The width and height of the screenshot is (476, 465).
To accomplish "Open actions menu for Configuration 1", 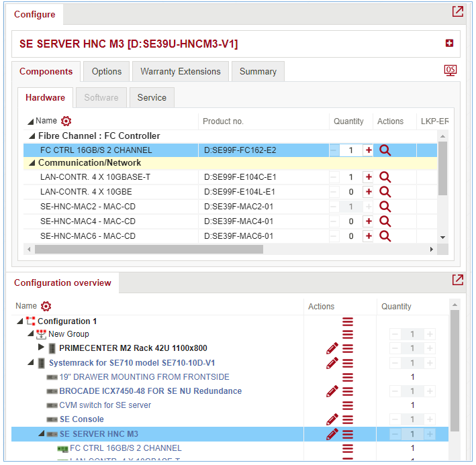I will click(347, 321).
